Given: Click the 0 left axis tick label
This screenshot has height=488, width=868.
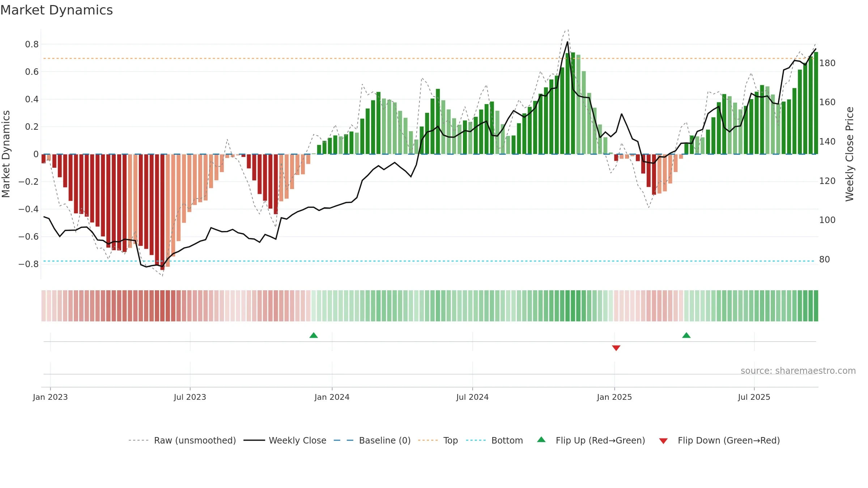Looking at the screenshot, I should (36, 154).
